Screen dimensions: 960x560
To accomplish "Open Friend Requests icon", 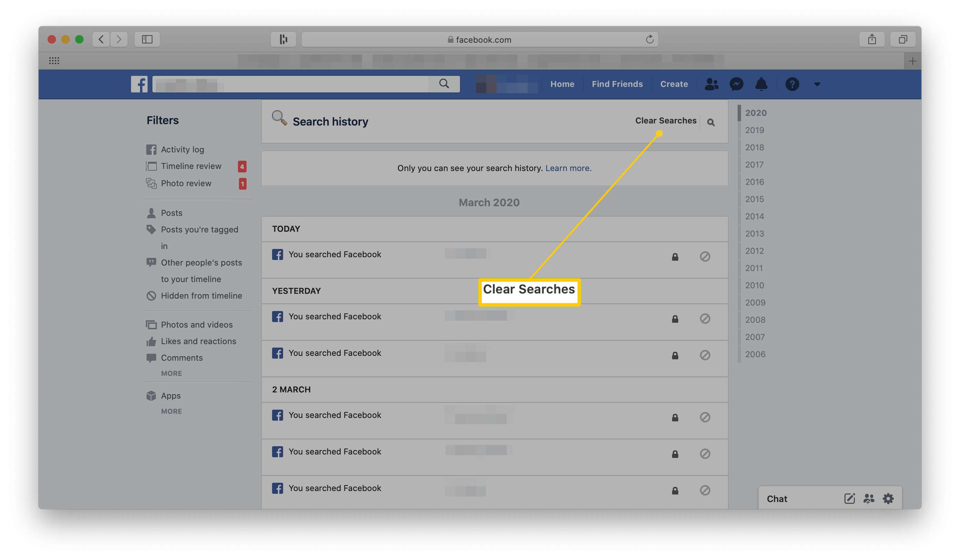I will click(x=711, y=84).
